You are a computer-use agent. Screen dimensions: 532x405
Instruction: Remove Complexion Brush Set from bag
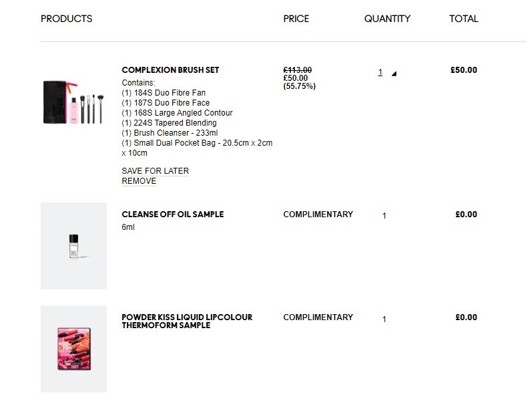[139, 181]
